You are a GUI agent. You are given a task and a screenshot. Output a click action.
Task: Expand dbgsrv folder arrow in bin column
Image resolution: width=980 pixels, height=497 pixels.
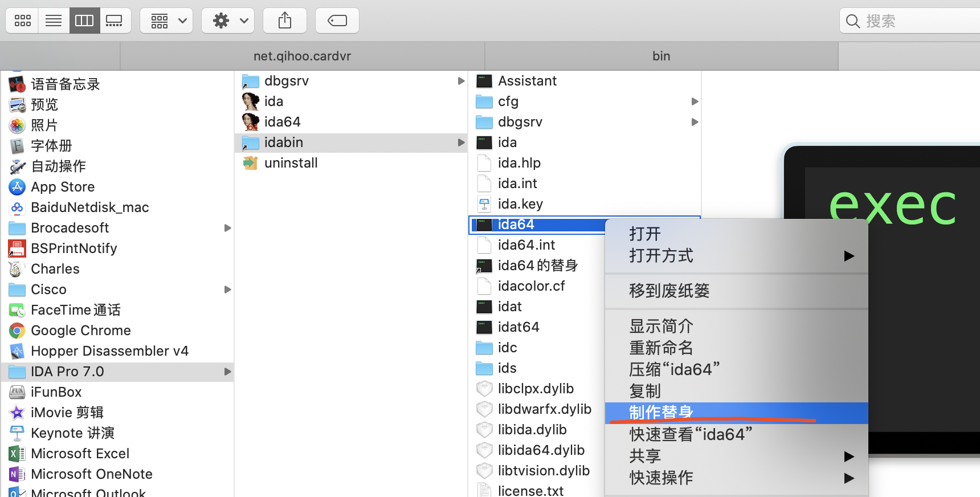coord(695,122)
